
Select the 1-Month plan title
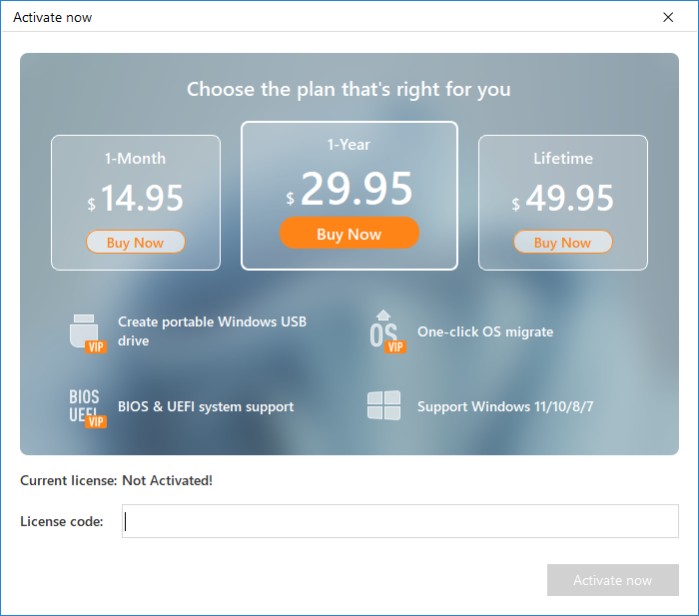pos(135,158)
